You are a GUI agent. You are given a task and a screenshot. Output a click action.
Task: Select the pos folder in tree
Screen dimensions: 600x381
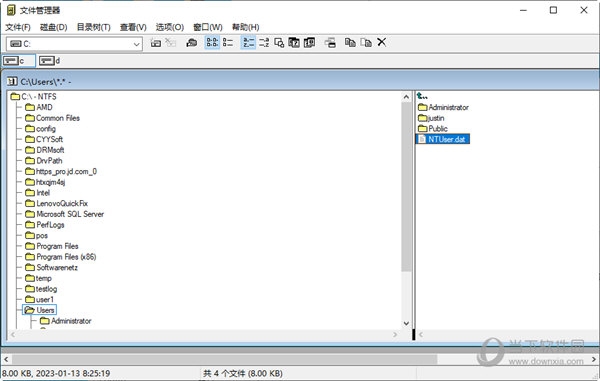[36, 236]
